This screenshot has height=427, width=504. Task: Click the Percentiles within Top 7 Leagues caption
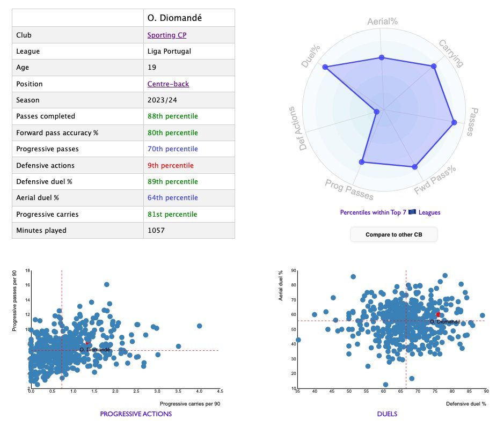coord(390,212)
